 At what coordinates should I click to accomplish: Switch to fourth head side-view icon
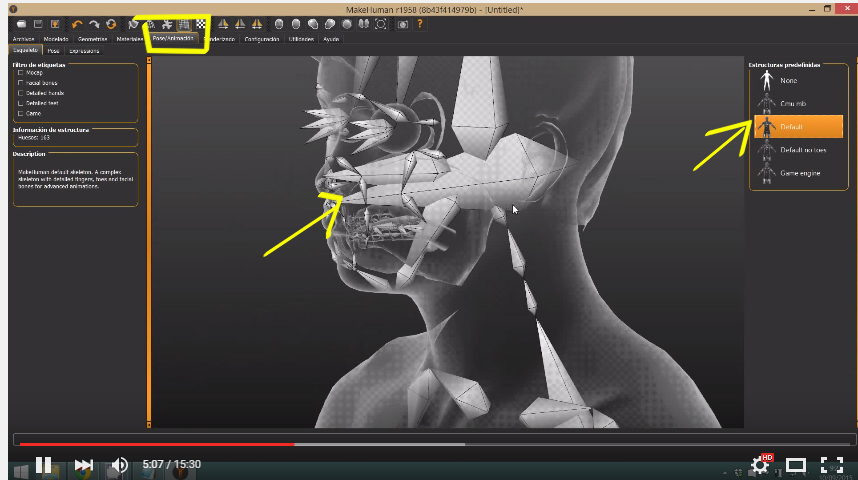[x=330, y=24]
